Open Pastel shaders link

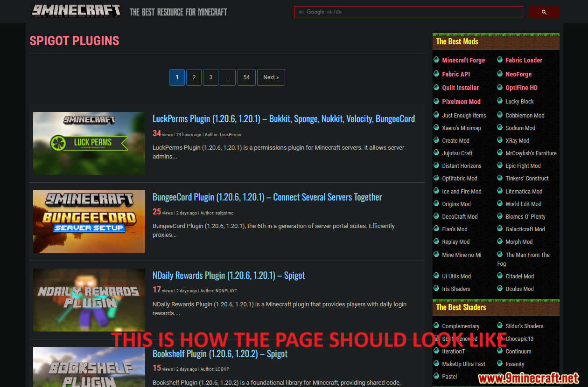[449, 377]
